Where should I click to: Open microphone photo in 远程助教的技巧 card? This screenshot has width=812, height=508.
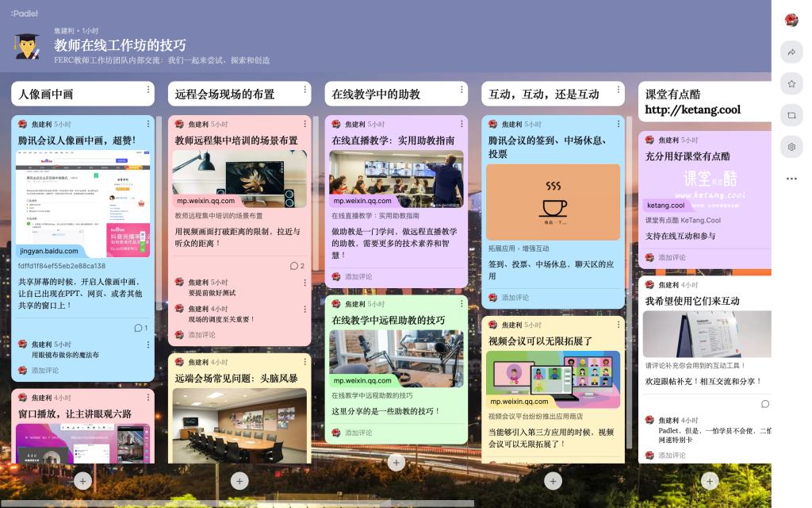tap(396, 359)
